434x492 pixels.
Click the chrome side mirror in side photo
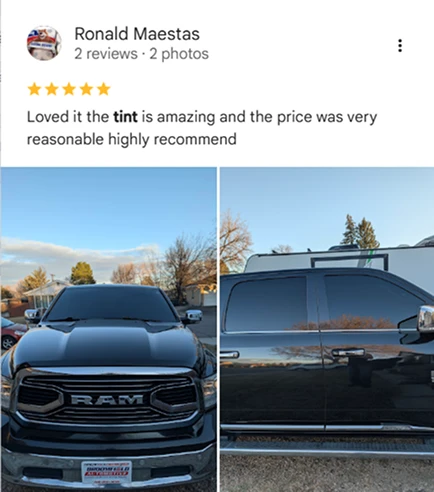coord(426,319)
